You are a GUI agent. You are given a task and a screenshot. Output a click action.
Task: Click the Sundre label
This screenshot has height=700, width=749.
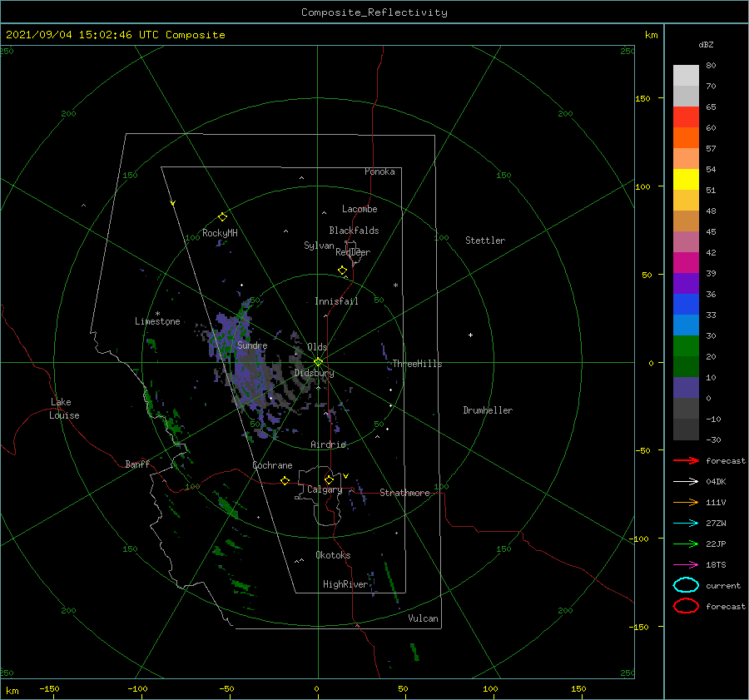(x=252, y=345)
